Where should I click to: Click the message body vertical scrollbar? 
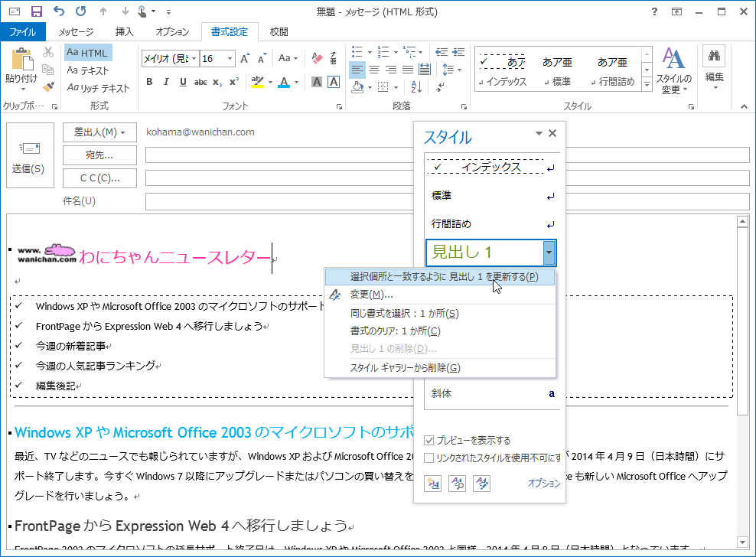point(742,382)
